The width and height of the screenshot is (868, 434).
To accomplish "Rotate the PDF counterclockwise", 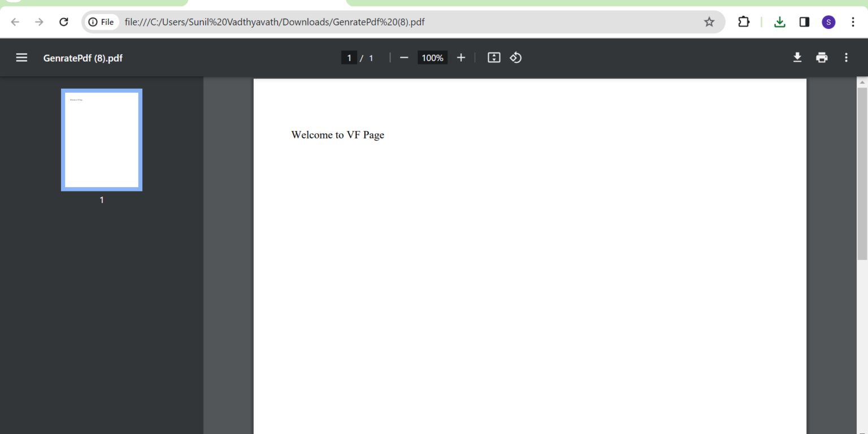I will [515, 57].
